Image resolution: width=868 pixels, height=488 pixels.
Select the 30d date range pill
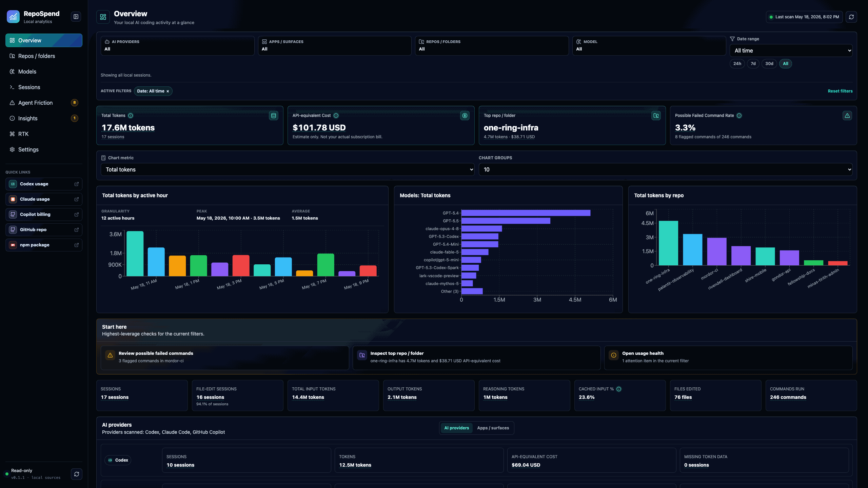point(769,64)
